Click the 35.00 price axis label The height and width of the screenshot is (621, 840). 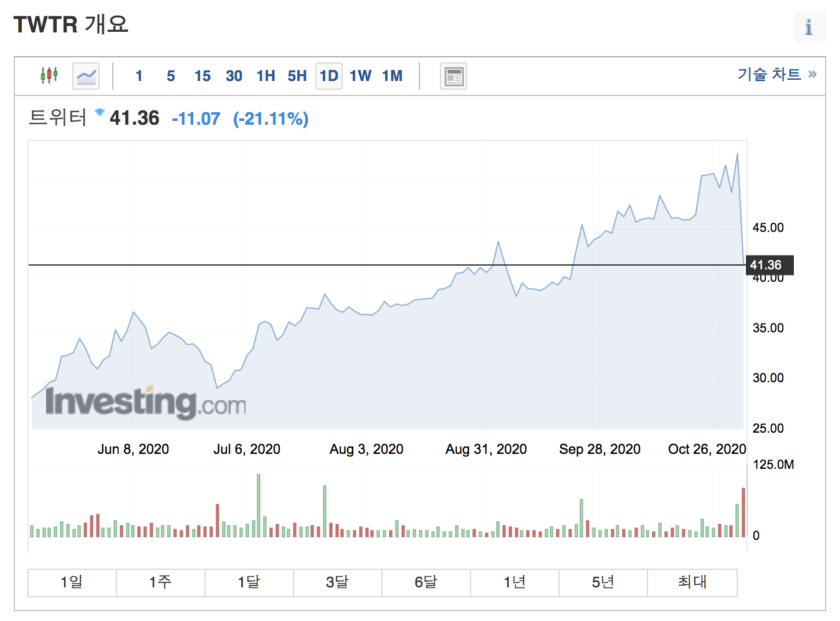click(768, 328)
